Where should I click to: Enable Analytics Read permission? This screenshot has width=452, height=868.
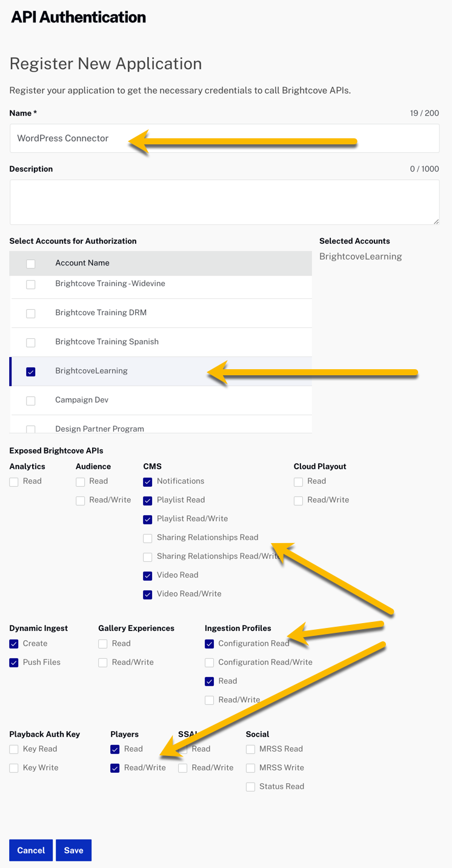click(x=13, y=481)
